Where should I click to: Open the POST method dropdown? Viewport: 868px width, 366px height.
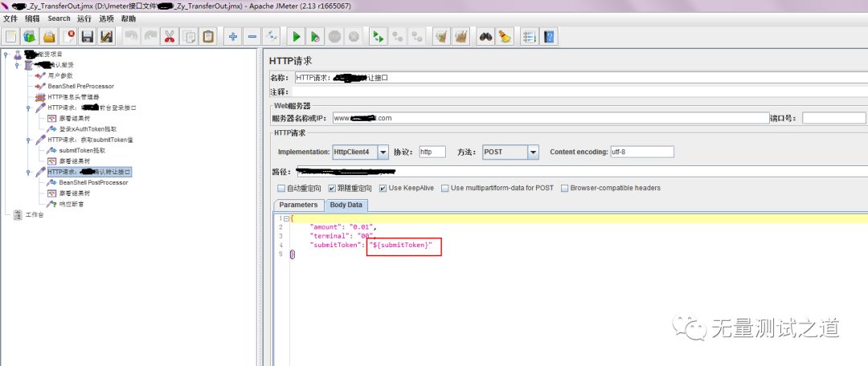coord(532,152)
